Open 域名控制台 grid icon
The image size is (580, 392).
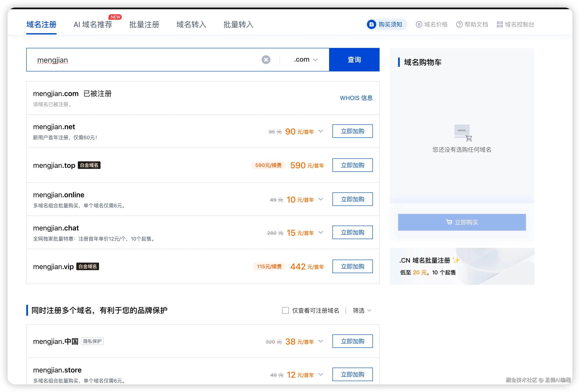[500, 24]
